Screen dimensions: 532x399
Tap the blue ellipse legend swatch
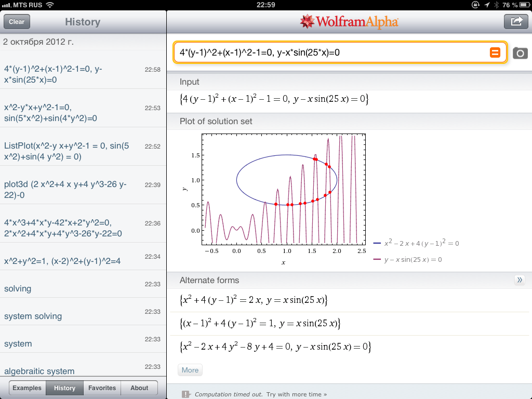click(x=377, y=243)
